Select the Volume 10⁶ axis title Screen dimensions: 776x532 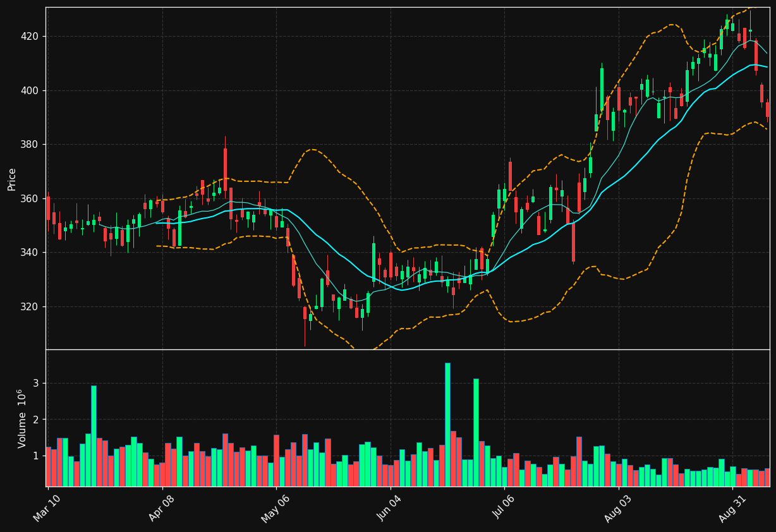21,418
